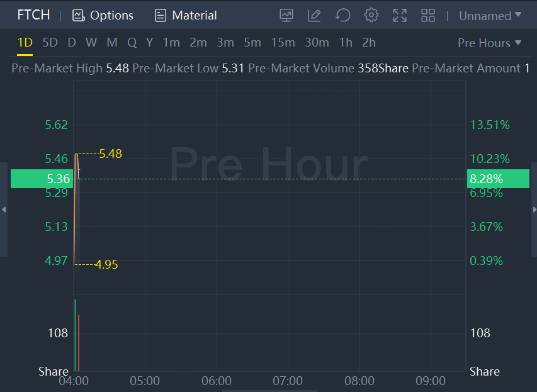Open chart settings gear icon
The image size is (537, 392).
(x=371, y=15)
